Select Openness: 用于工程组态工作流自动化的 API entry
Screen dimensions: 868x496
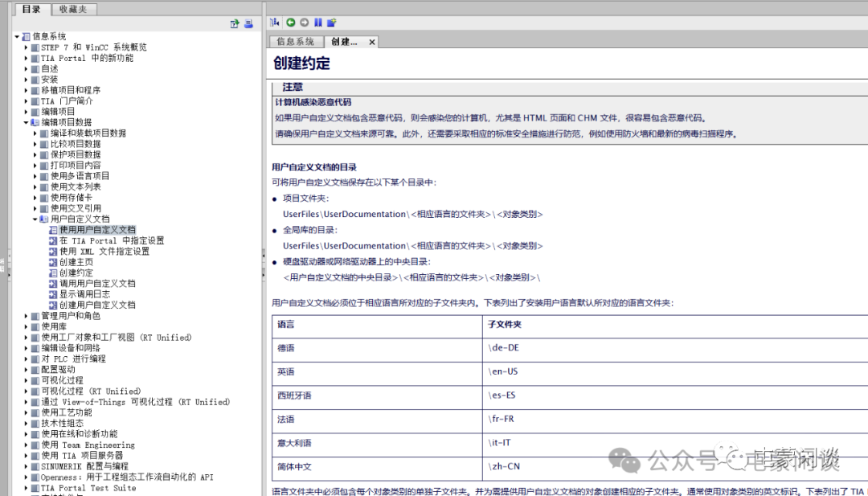pos(127,478)
